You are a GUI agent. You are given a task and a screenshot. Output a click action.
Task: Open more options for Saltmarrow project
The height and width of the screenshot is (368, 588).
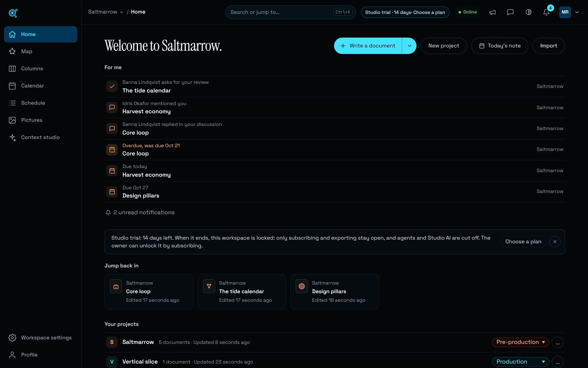pyautogui.click(x=557, y=342)
